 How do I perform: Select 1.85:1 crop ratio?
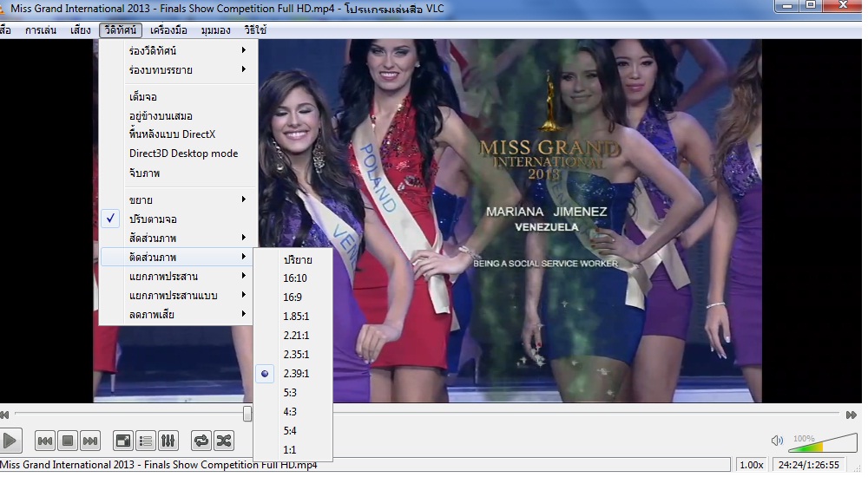[x=293, y=316]
